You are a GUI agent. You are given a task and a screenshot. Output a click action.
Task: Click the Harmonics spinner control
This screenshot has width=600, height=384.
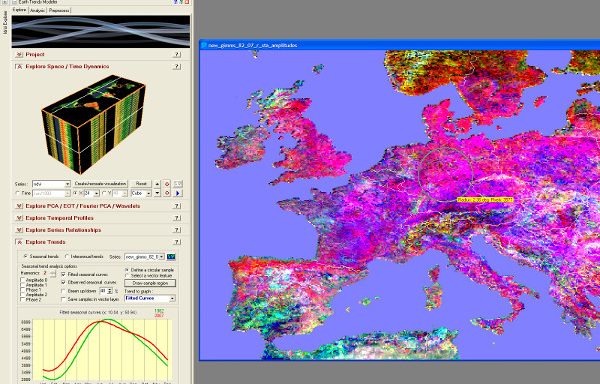(x=53, y=273)
